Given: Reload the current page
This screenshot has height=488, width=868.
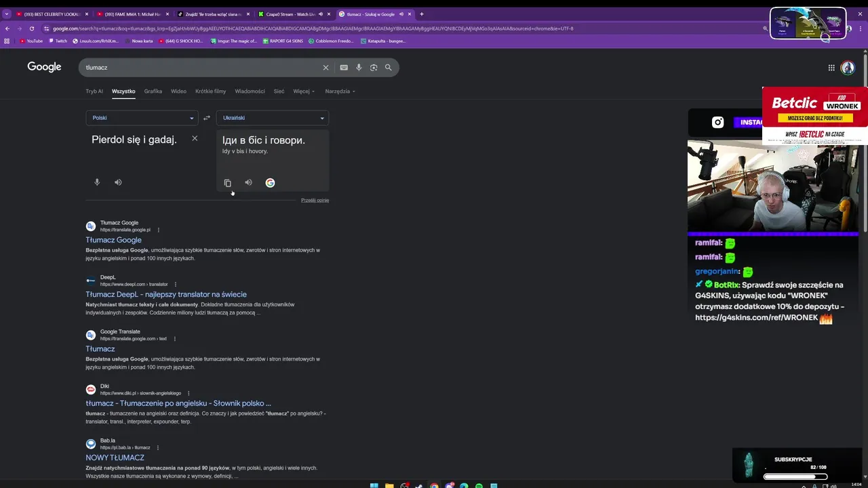Looking at the screenshot, I should [x=32, y=28].
